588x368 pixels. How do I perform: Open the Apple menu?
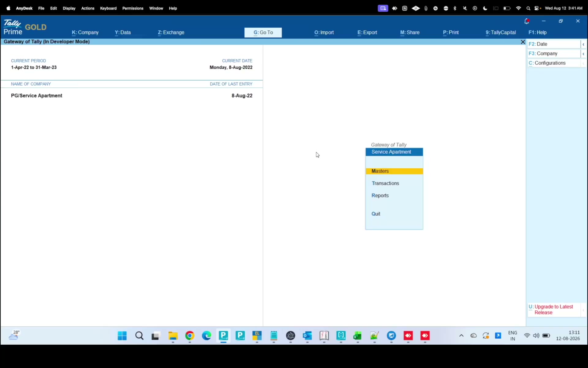click(8, 8)
